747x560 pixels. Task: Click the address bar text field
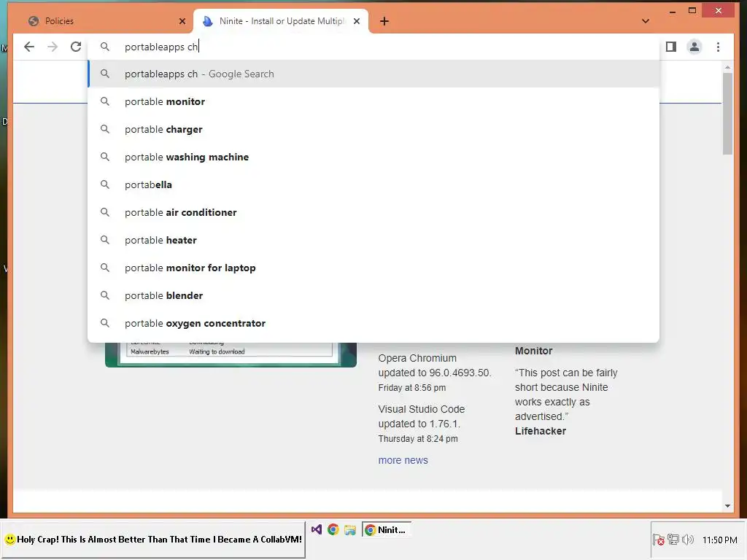pos(374,47)
